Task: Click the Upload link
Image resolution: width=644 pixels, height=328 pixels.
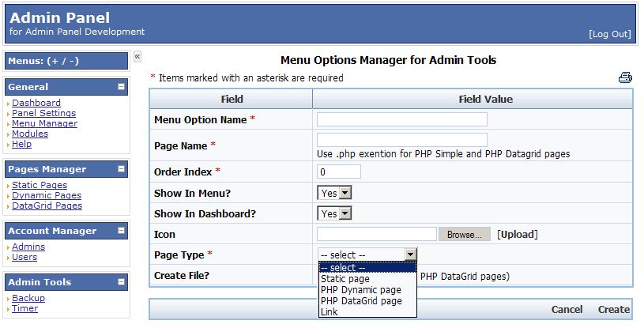Action: coord(517,234)
